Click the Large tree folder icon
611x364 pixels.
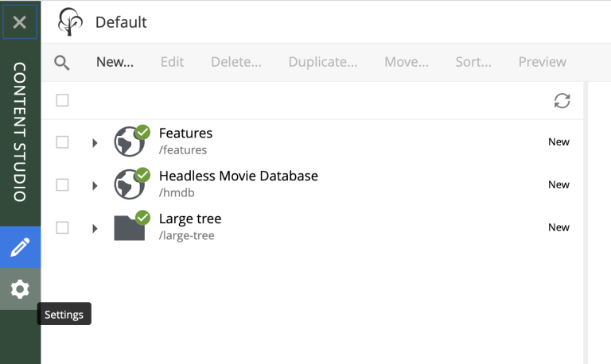tap(130, 227)
